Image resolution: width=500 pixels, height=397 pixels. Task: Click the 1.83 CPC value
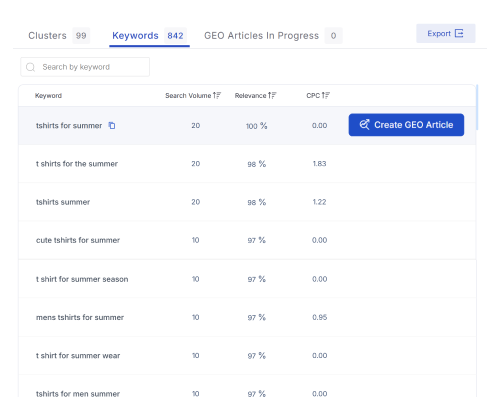pyautogui.click(x=319, y=164)
